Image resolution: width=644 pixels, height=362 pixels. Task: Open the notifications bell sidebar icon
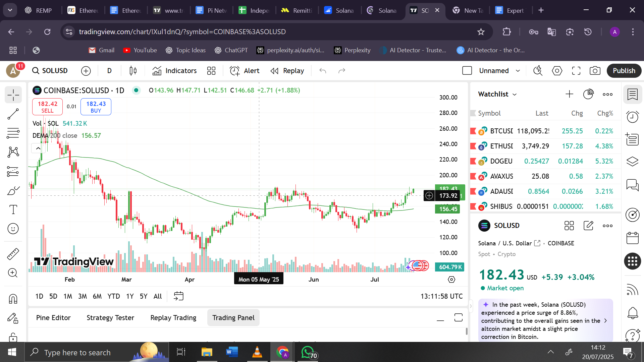[633, 313]
